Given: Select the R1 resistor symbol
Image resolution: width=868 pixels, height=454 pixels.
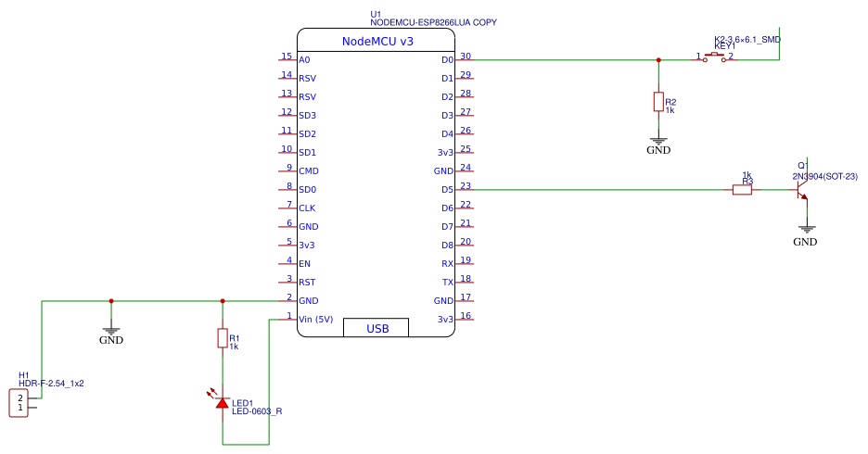Looking at the screenshot, I should point(223,338).
